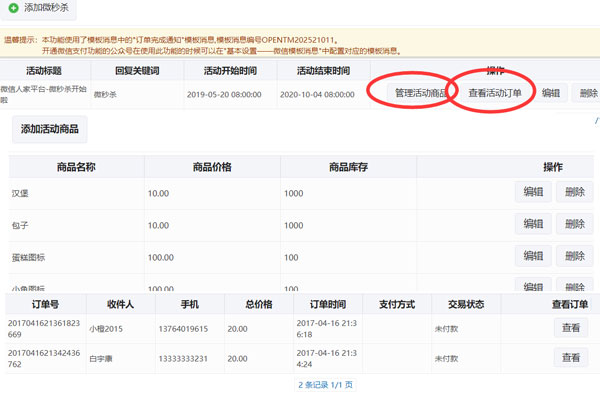Select start time 2019-05-20 08:00:00
Viewport: 600px width, 400px height.
[224, 95]
